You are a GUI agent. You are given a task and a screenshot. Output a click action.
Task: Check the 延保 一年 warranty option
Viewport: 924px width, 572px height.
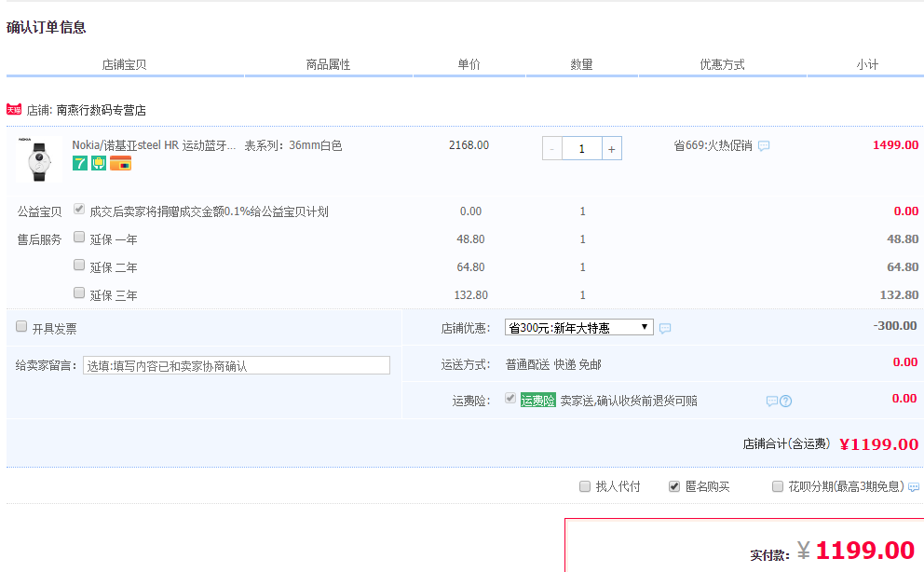(79, 237)
